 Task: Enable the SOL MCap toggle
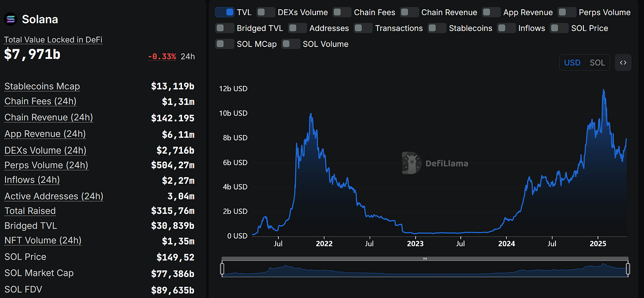(224, 44)
